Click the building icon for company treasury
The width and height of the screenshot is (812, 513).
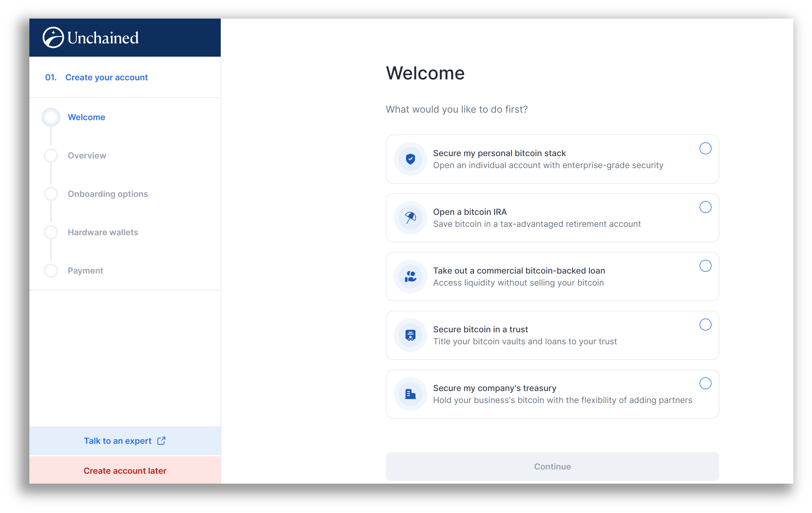[x=410, y=394]
